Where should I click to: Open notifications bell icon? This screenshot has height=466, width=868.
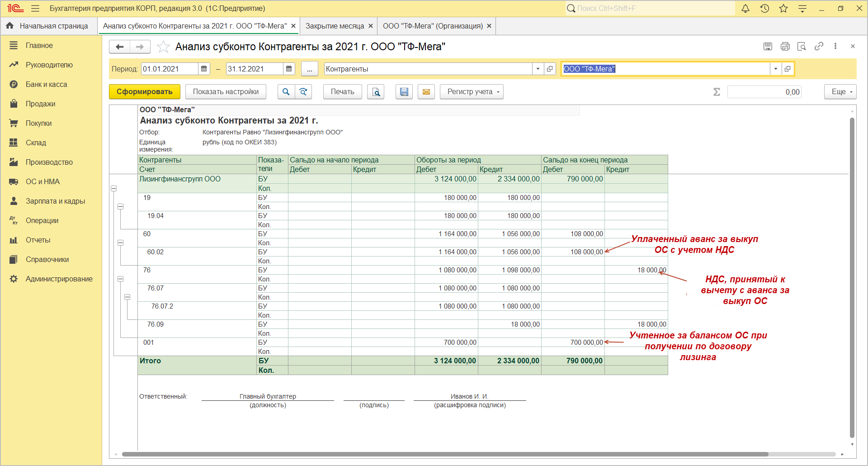745,8
